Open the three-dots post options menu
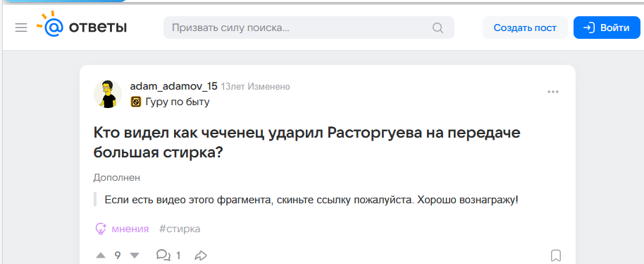 click(x=553, y=92)
